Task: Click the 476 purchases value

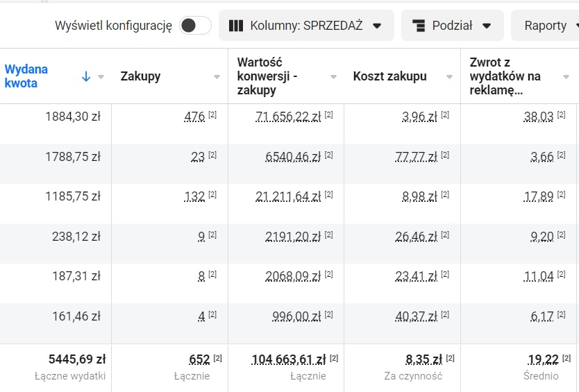Action: 194,117
